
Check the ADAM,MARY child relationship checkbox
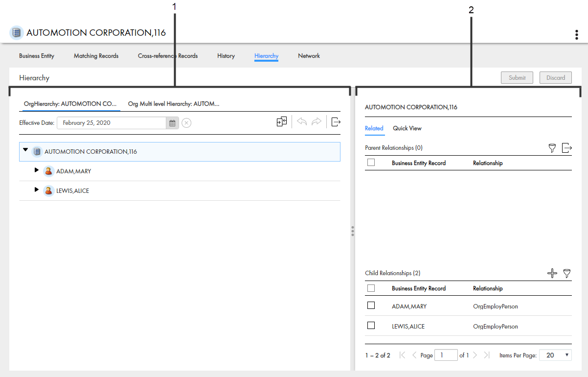371,306
